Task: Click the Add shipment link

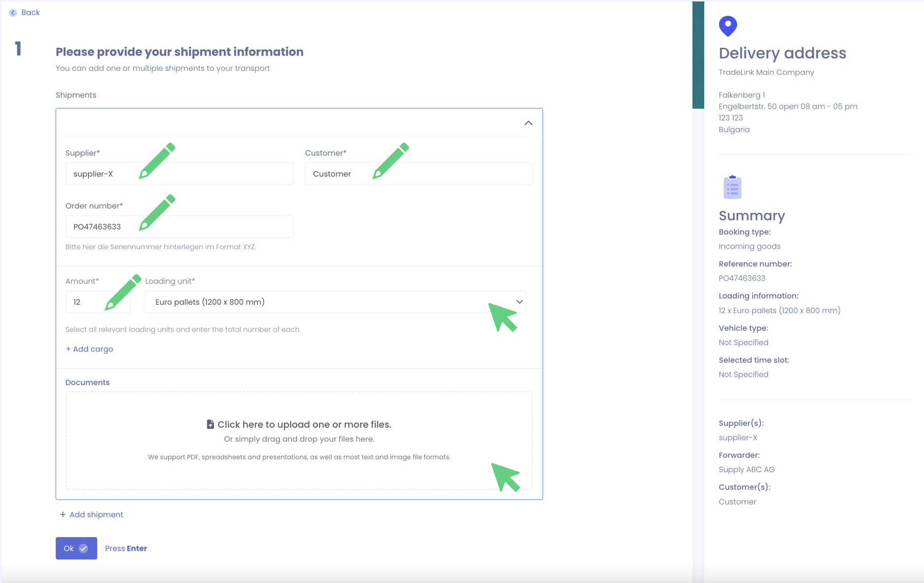Action: tap(92, 515)
